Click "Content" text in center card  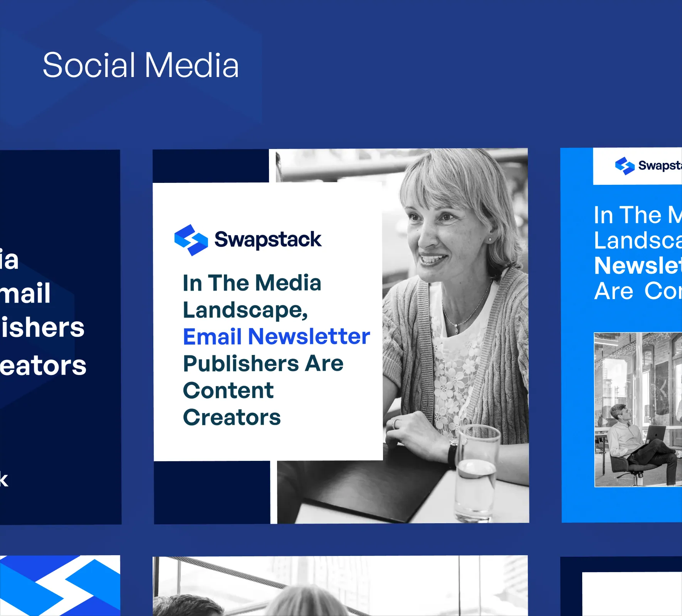[228, 390]
